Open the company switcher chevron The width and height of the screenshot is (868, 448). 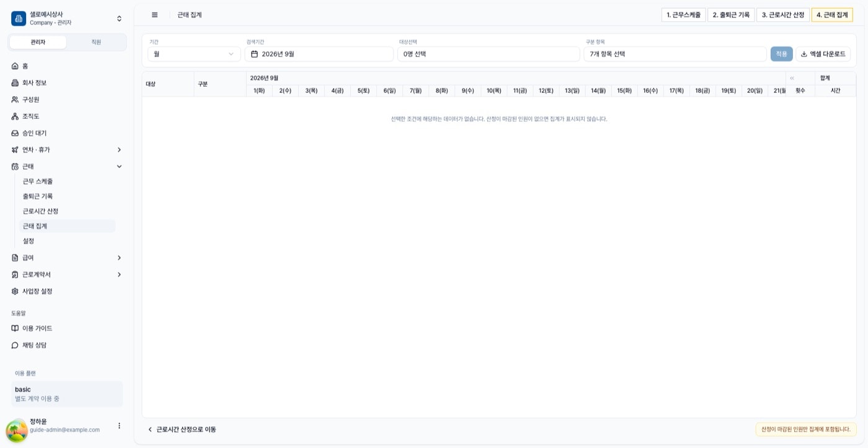pyautogui.click(x=119, y=19)
